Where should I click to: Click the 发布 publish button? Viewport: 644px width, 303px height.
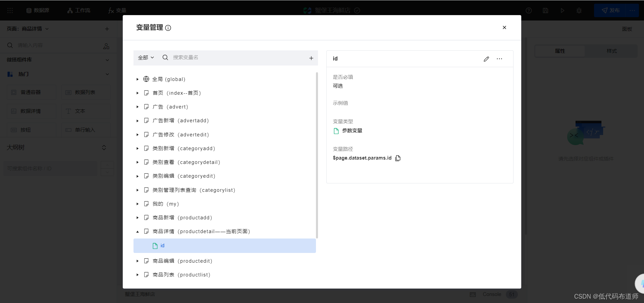(x=610, y=10)
